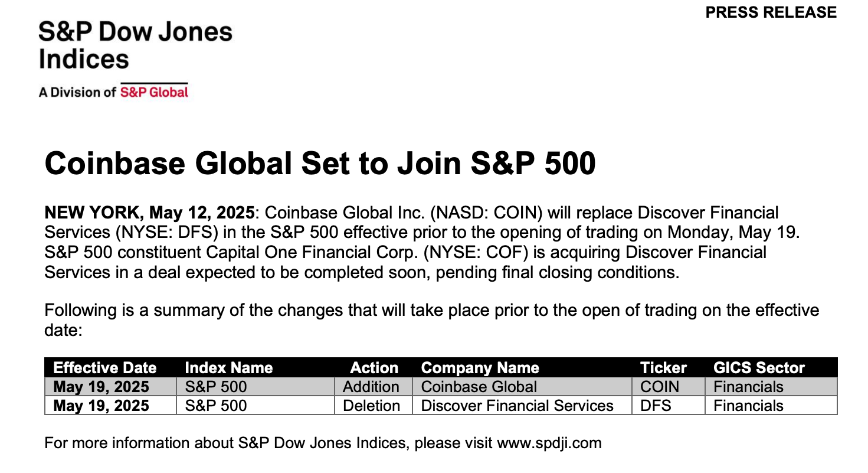Click the Deletion action cell
The image size is (868, 473).
click(x=374, y=406)
